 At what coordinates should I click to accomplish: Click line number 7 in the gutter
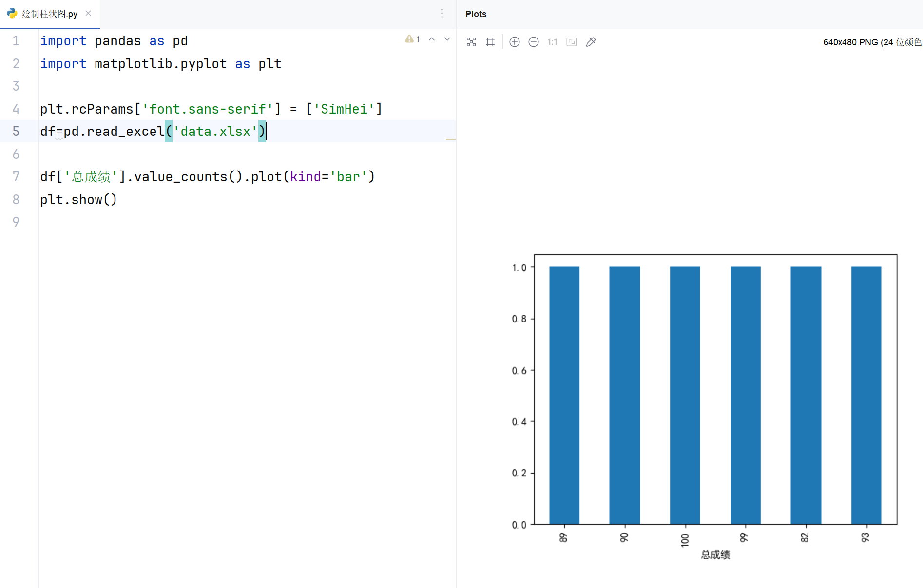(16, 177)
